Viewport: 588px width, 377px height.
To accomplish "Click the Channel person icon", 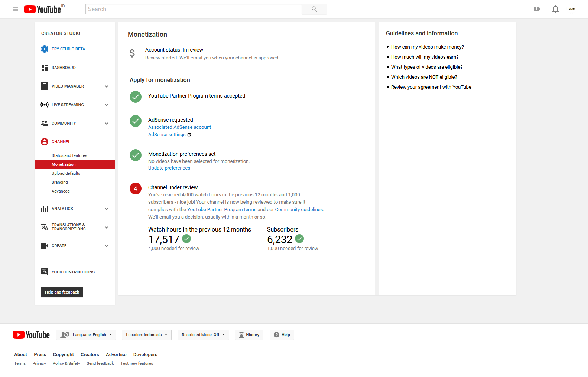I will coord(45,142).
